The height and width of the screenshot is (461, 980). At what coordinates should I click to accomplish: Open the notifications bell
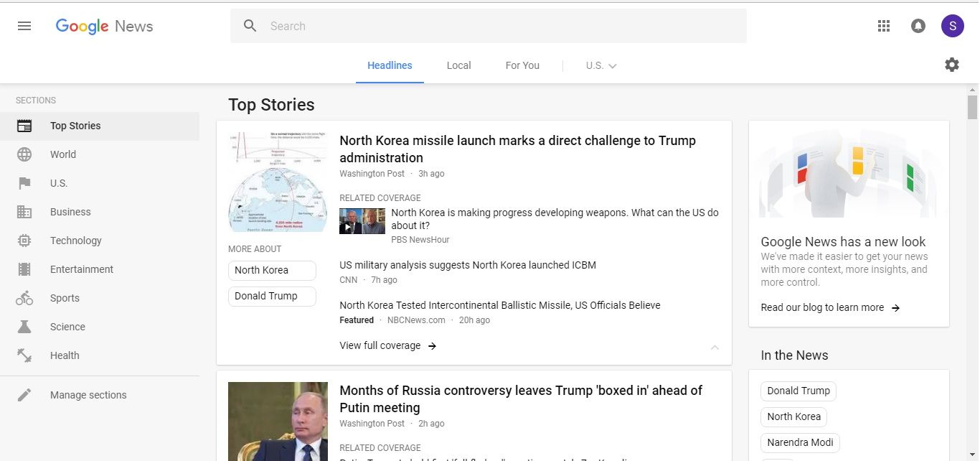[x=918, y=26]
